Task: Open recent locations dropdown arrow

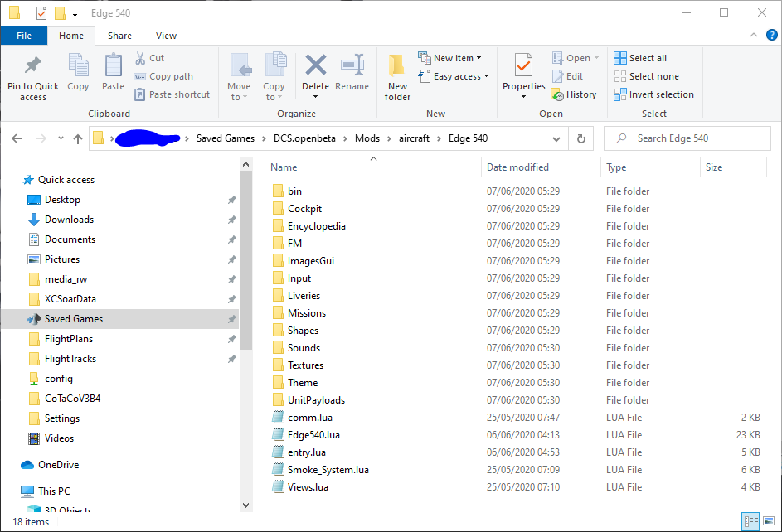Action: (61, 138)
